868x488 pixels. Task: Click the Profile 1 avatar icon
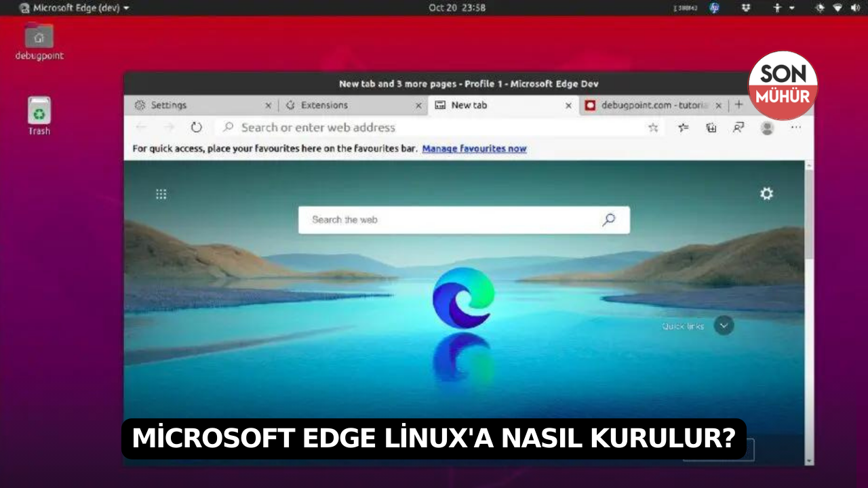pos(767,127)
